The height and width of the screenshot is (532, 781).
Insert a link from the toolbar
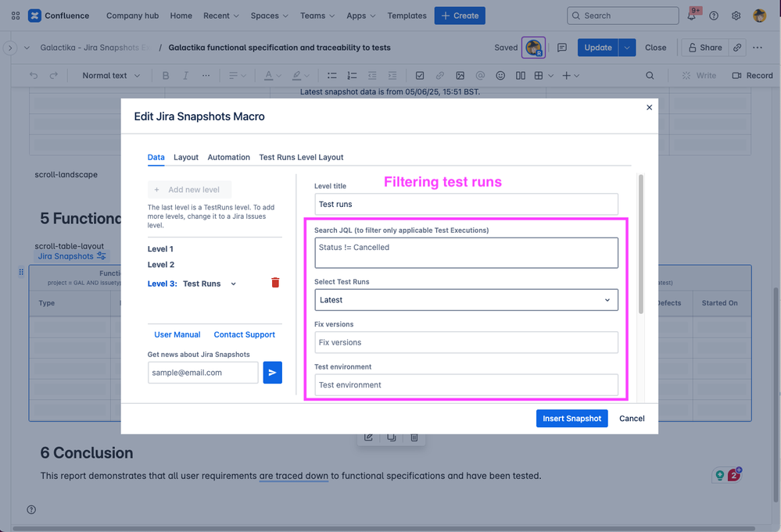[x=440, y=76]
